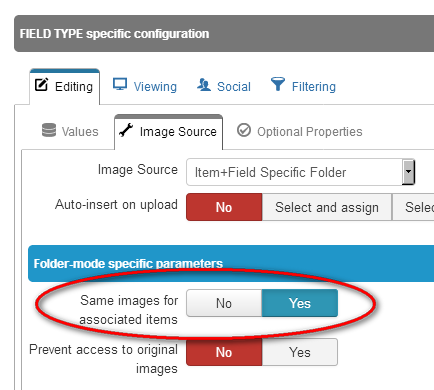Enable Yes for Prevent access to original images
The height and width of the screenshot is (390, 434).
click(300, 352)
